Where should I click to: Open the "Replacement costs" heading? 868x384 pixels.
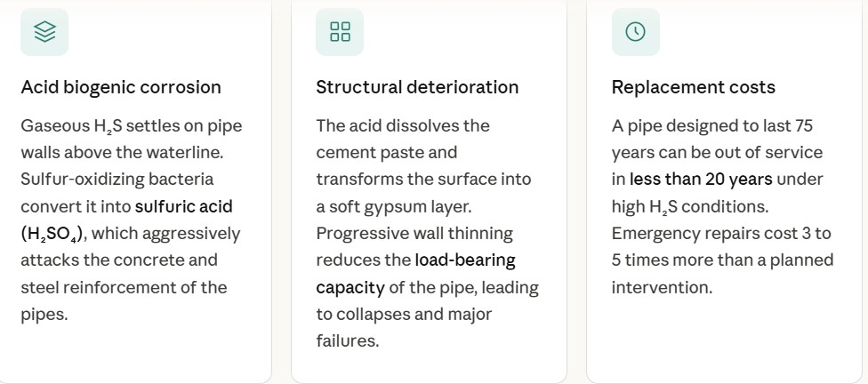[x=693, y=87]
